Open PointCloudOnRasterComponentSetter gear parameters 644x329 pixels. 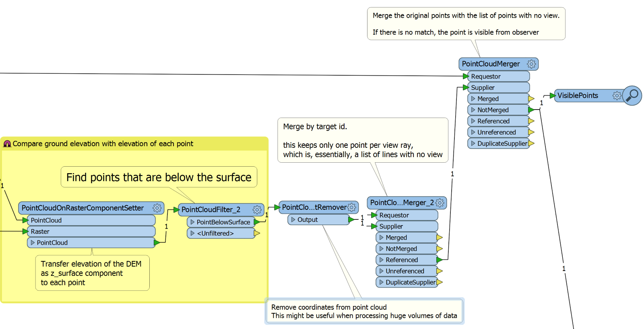157,208
